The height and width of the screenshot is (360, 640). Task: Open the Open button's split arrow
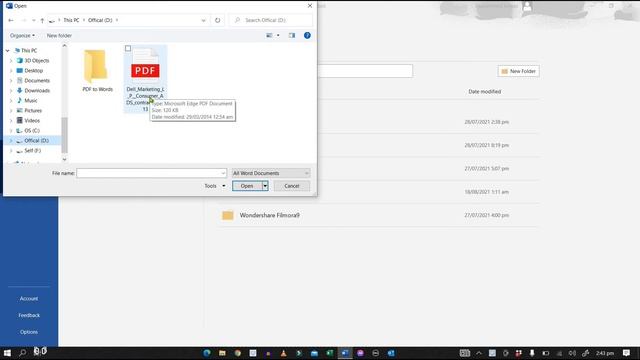pyautogui.click(x=265, y=186)
